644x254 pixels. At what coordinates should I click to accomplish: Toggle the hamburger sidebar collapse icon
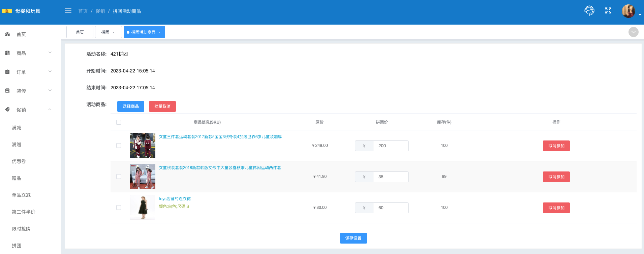[68, 10]
